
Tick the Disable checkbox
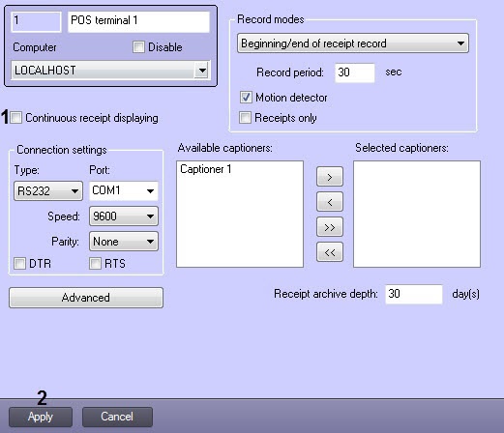click(138, 47)
